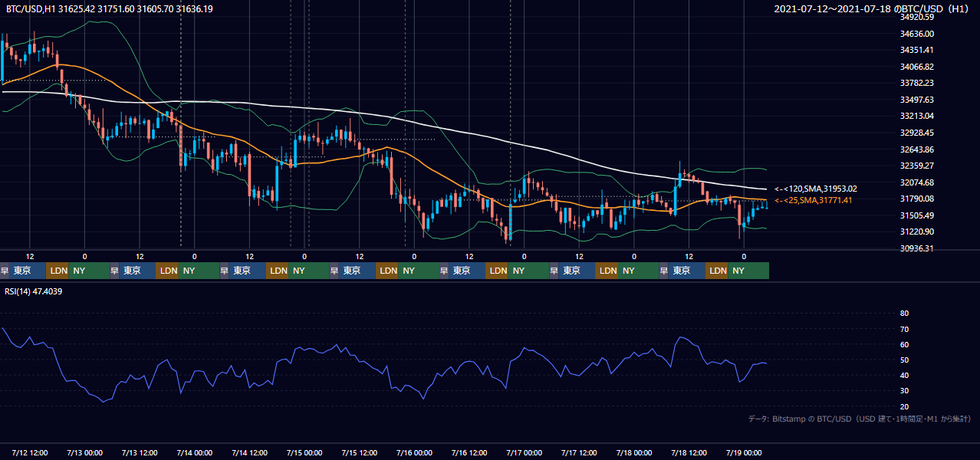Click the 7/13 12:00 time label
980x460 pixels.
140,452
